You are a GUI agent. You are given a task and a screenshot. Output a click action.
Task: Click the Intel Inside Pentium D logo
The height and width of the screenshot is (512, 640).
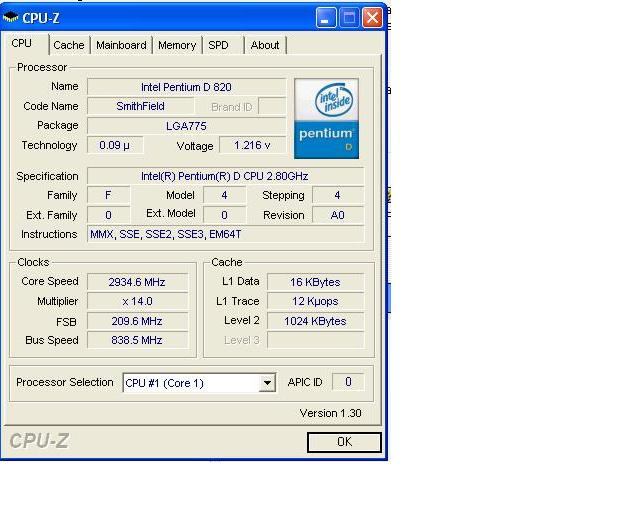[326, 118]
